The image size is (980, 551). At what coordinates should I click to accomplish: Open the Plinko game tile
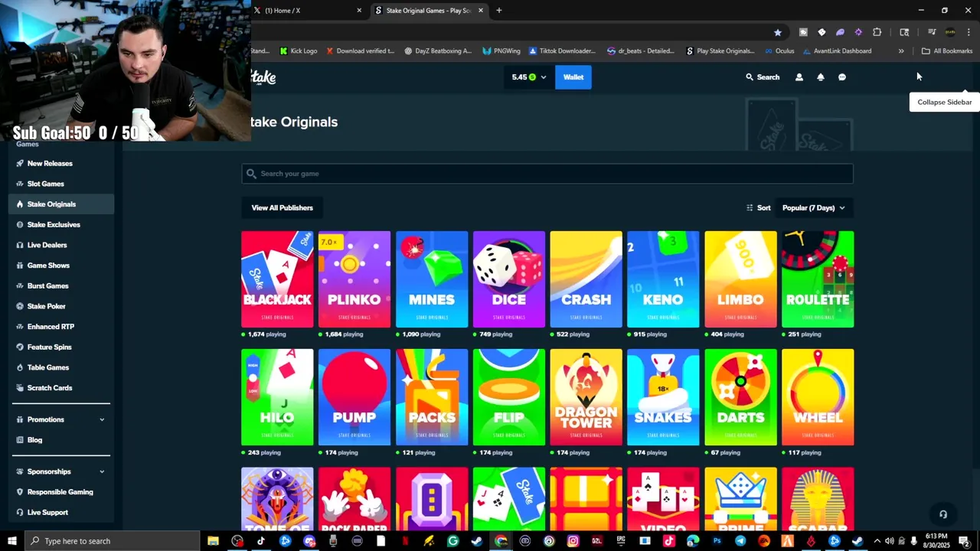tap(354, 279)
